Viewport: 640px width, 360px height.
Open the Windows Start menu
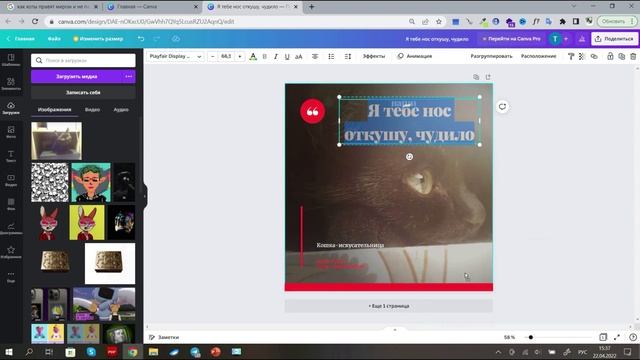coord(9,352)
